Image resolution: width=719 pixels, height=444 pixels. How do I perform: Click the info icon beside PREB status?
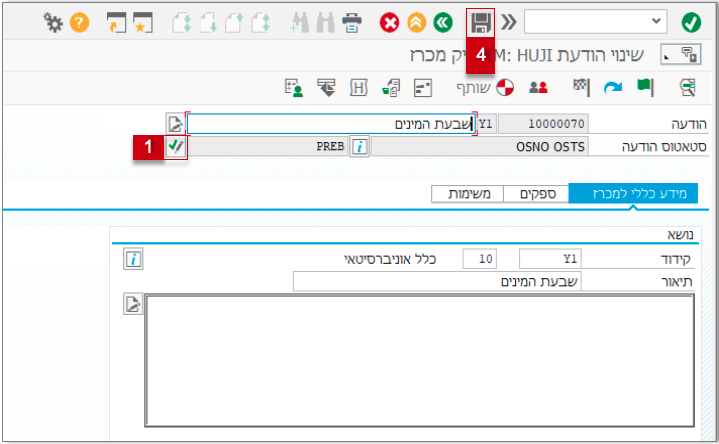tap(359, 147)
